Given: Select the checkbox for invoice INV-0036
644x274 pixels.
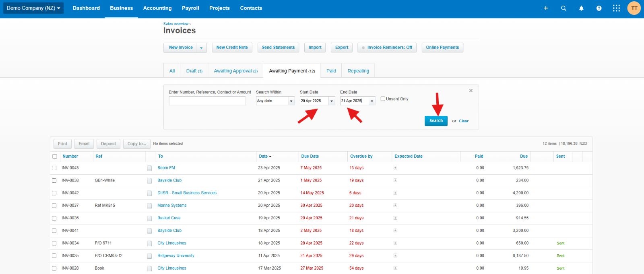Looking at the screenshot, I should (54, 218).
